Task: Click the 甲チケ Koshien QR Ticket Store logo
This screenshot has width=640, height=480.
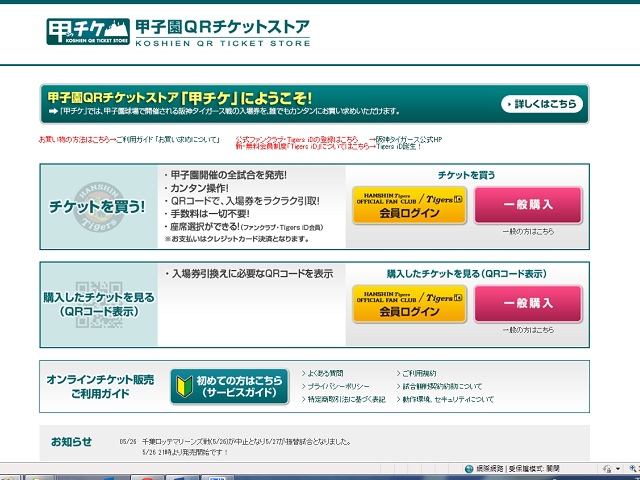Action: (x=88, y=31)
